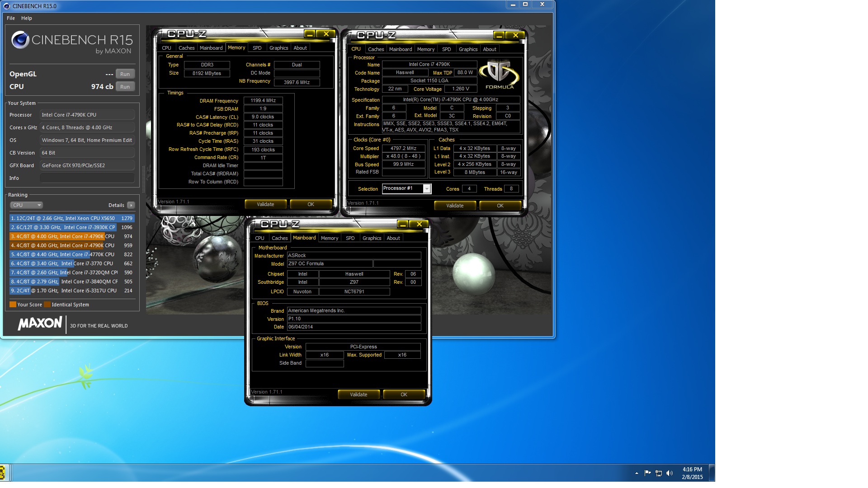Open About tab in Memory CPU-Z window
This screenshot has height=488, width=868.
(300, 48)
